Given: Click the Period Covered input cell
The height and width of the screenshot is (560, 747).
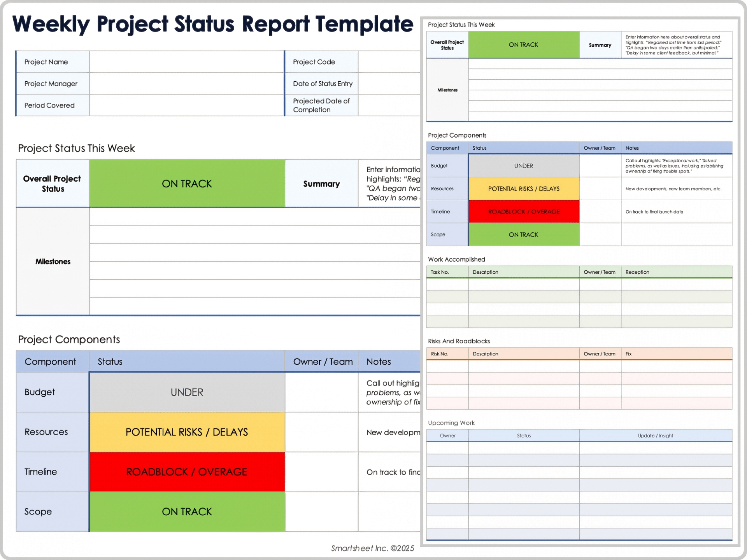Looking at the screenshot, I should pyautogui.click(x=186, y=105).
